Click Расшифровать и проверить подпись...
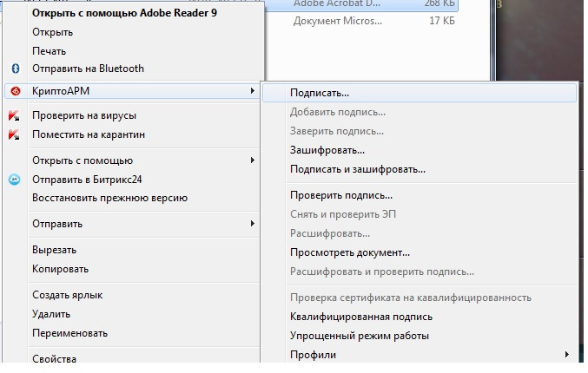This screenshot has width=588, height=373. [382, 272]
